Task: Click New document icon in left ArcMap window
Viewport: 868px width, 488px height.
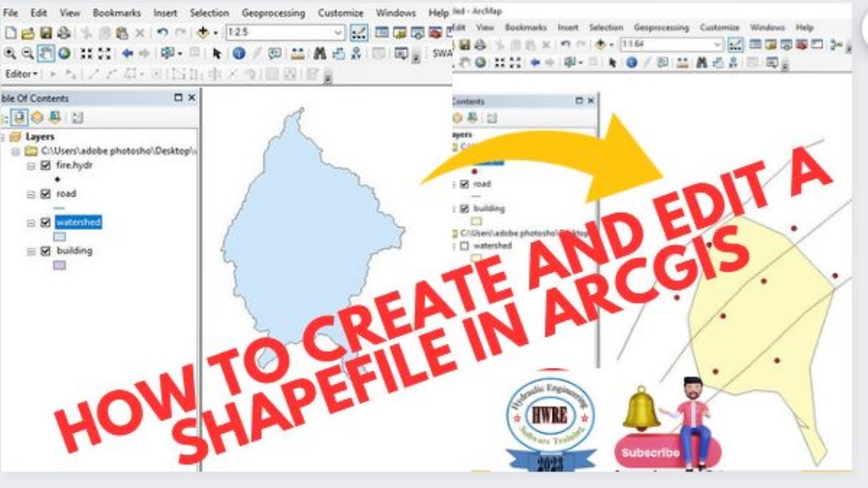Action: click(10, 33)
